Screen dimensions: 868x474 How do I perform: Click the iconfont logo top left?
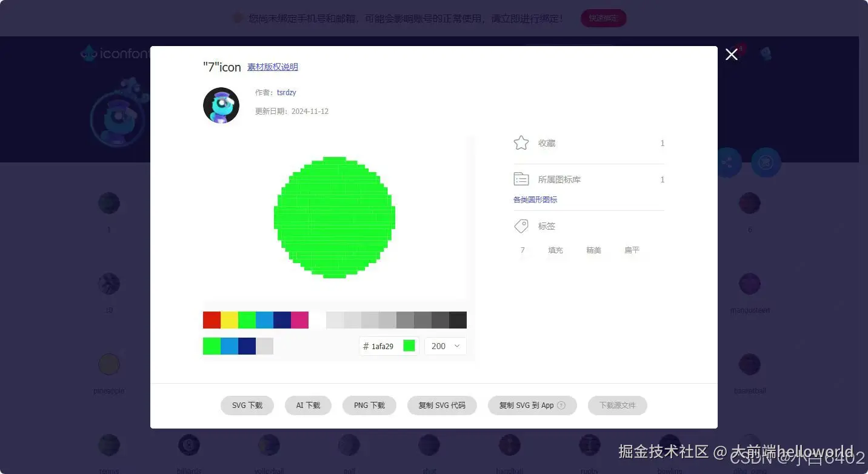112,53
